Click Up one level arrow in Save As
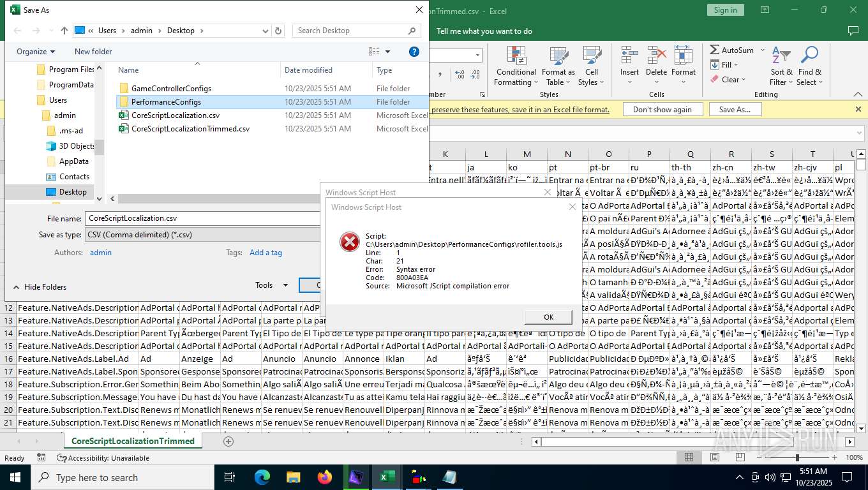This screenshot has height=490, width=868. pyautogui.click(x=64, y=31)
